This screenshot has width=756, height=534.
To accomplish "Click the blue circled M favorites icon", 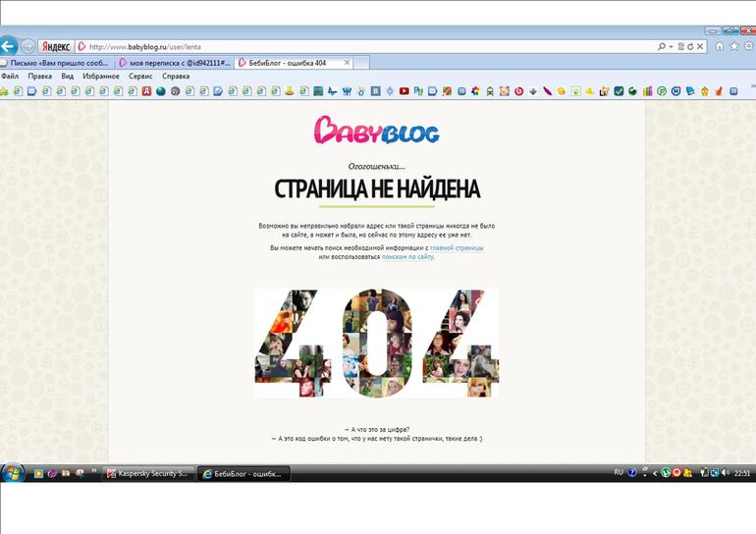I will point(675,91).
